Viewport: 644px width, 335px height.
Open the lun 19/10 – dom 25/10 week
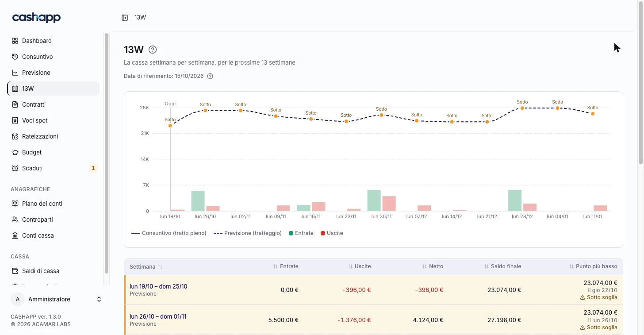[158, 286]
